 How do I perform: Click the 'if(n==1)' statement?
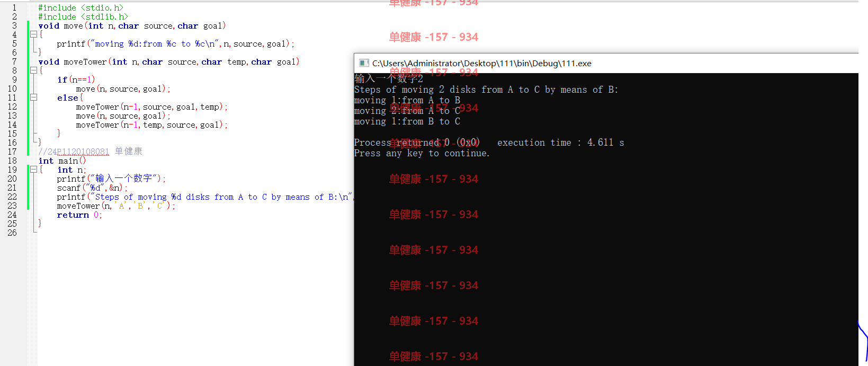76,80
